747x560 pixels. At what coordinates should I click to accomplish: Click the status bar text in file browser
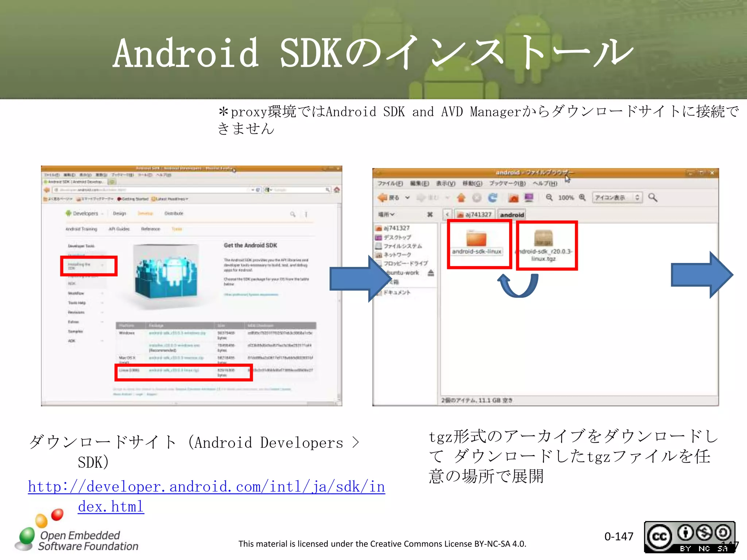tap(477, 400)
